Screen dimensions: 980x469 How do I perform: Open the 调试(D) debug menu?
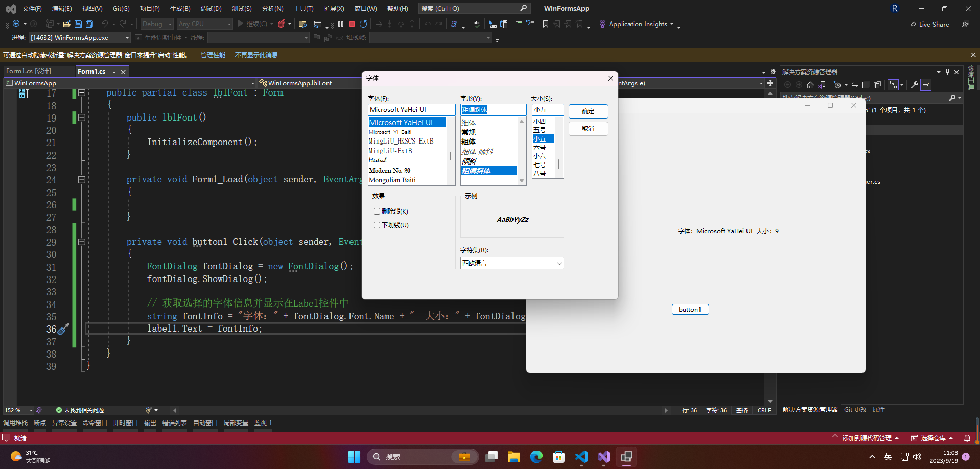211,9
